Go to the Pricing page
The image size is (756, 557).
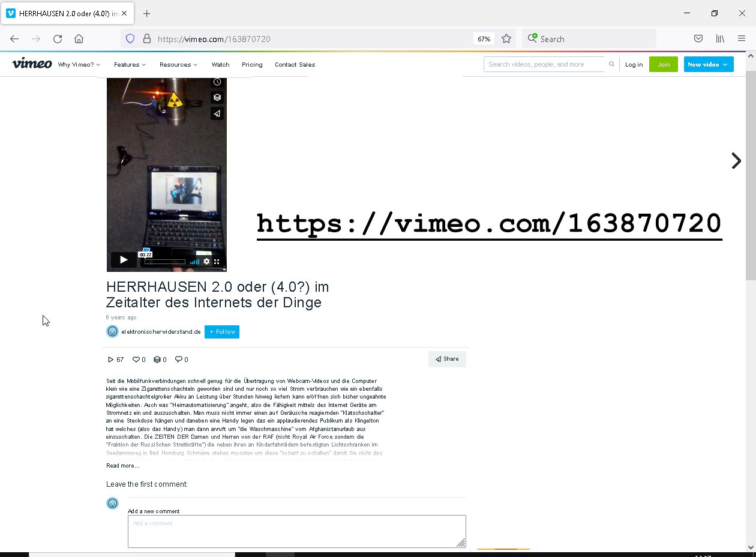click(252, 65)
